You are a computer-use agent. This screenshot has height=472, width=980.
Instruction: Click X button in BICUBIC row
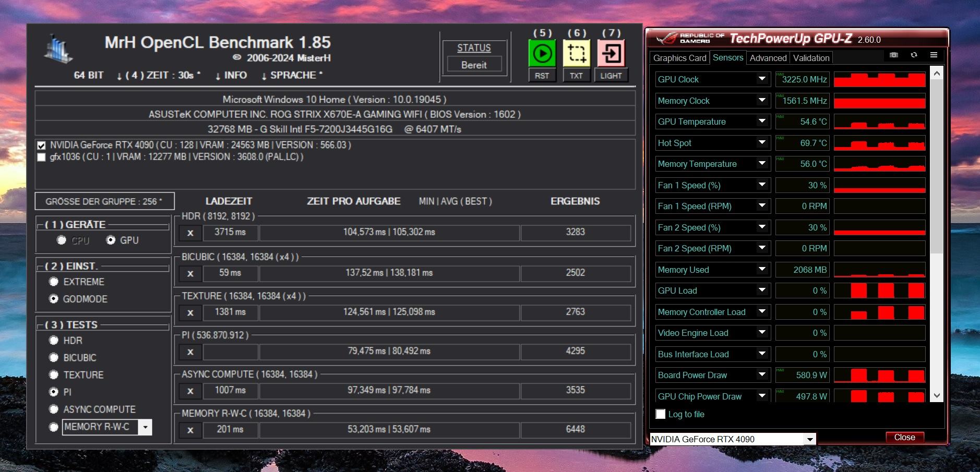pyautogui.click(x=190, y=273)
